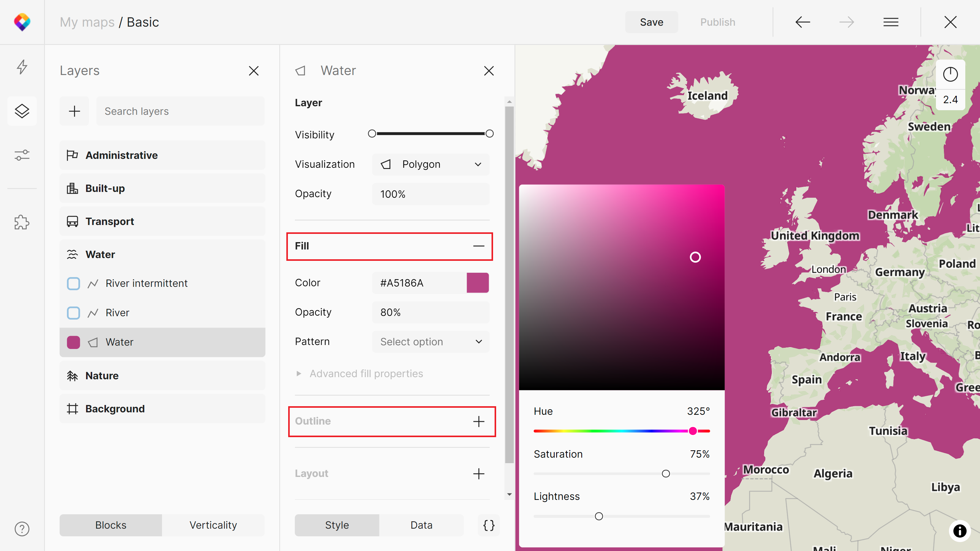Toggle the River layer checkbox
The height and width of the screenshot is (551, 980).
pos(73,313)
